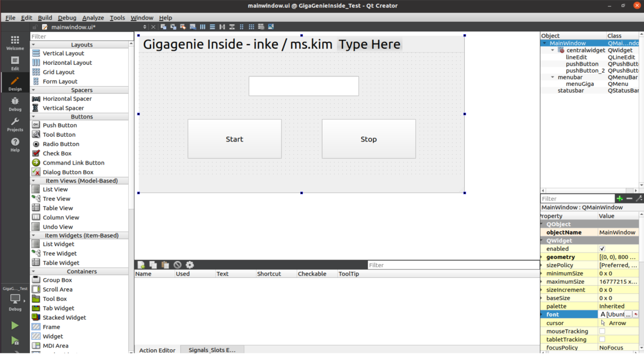Image resolution: width=644 pixels, height=354 pixels.
Task: Collapse Item Views (Model-Based) category
Action: click(33, 181)
